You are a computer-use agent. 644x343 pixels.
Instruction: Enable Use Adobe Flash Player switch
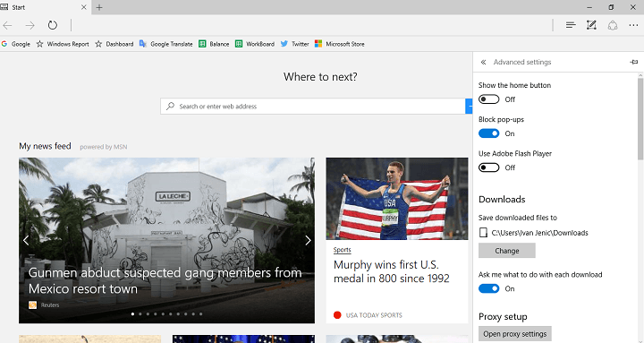click(488, 167)
